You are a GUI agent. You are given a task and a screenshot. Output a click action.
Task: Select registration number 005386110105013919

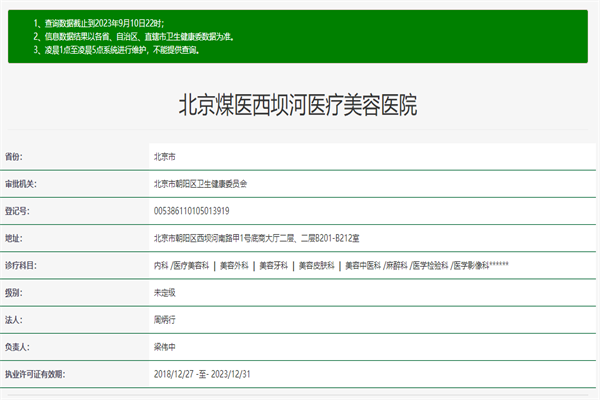tap(191, 211)
